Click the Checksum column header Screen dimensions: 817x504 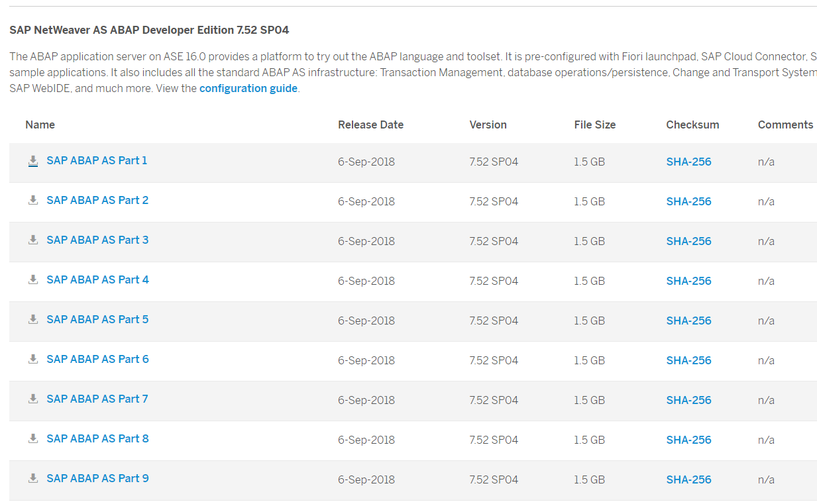692,125
